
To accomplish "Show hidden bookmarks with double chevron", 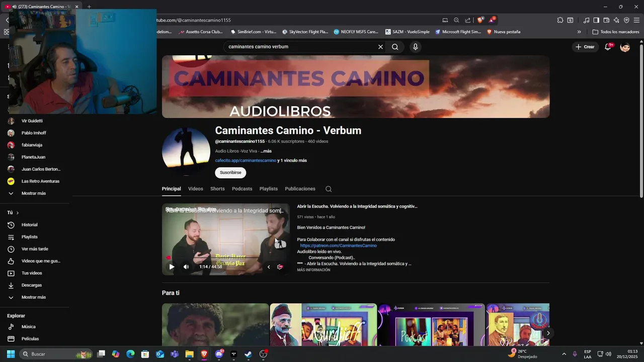I will tap(579, 32).
